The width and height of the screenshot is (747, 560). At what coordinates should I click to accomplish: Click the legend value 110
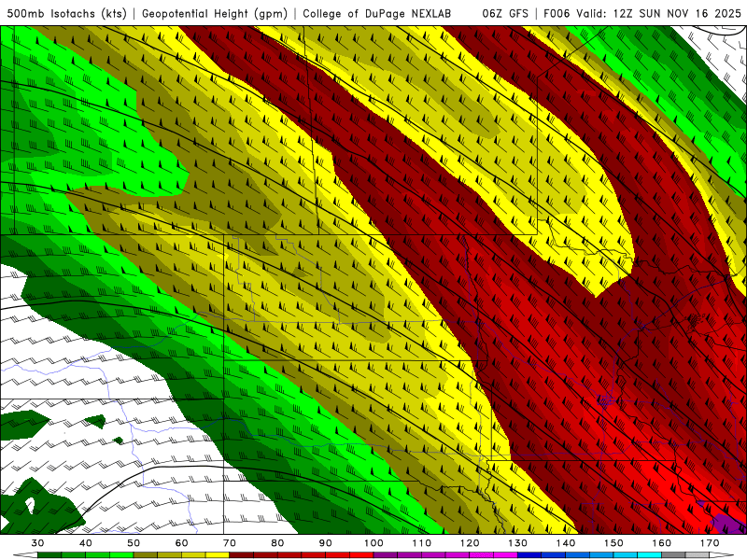coord(422,543)
